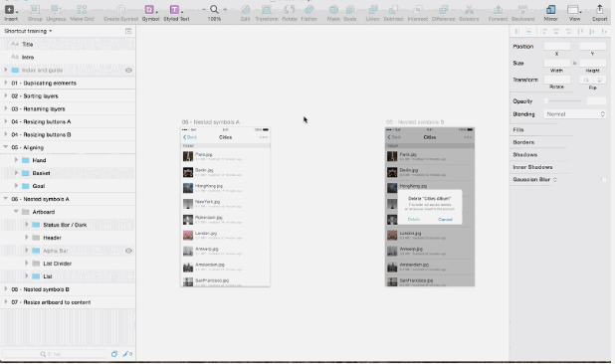The width and height of the screenshot is (615, 364).
Task: Open the Styled Text toolbar menu
Action: (176, 10)
